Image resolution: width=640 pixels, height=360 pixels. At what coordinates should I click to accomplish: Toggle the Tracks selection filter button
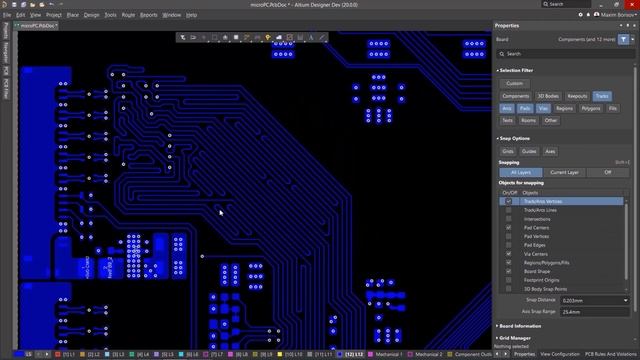602,96
